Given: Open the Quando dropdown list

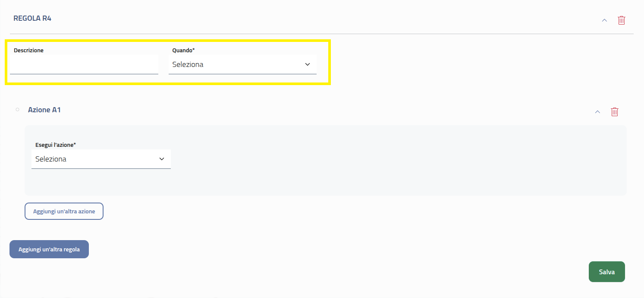Looking at the screenshot, I should pyautogui.click(x=242, y=64).
